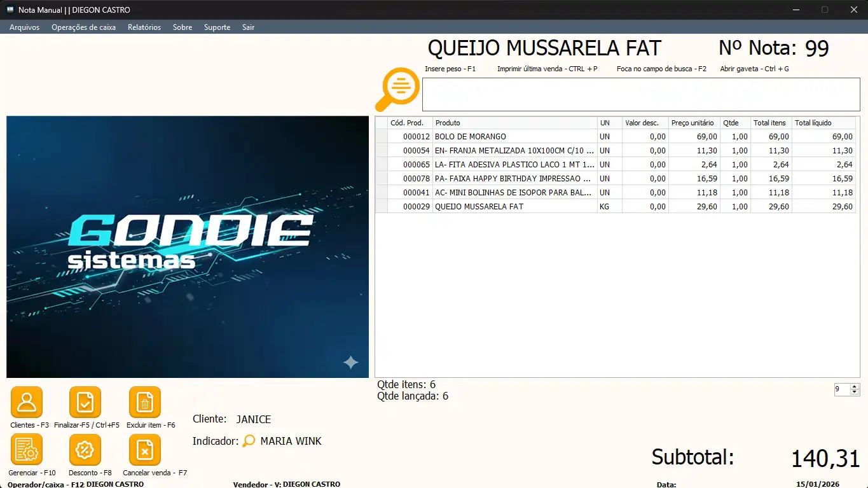Open the Suporte menu
The height and width of the screenshot is (488, 868).
(217, 27)
